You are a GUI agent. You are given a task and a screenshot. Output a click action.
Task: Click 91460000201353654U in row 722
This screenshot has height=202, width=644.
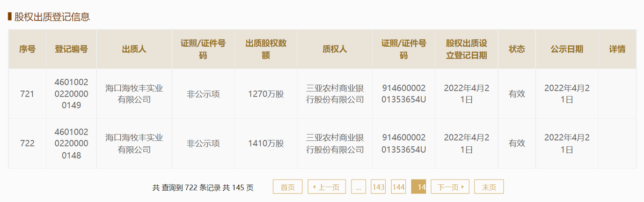pyautogui.click(x=404, y=143)
